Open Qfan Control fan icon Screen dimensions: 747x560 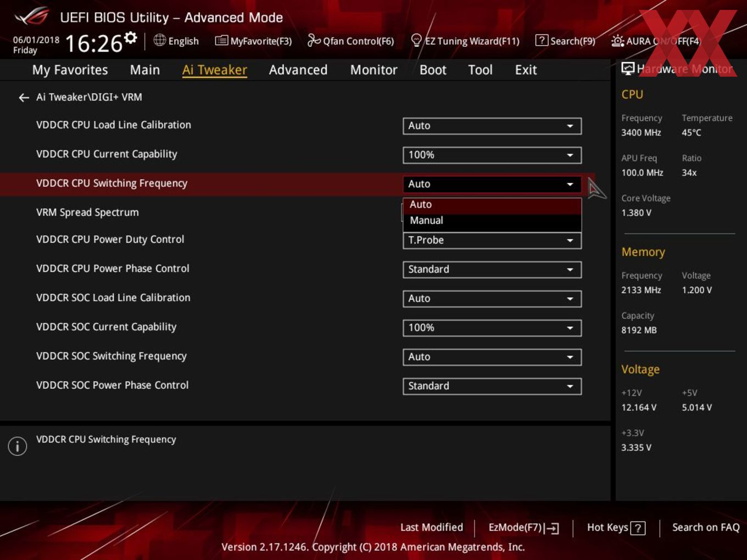(314, 40)
